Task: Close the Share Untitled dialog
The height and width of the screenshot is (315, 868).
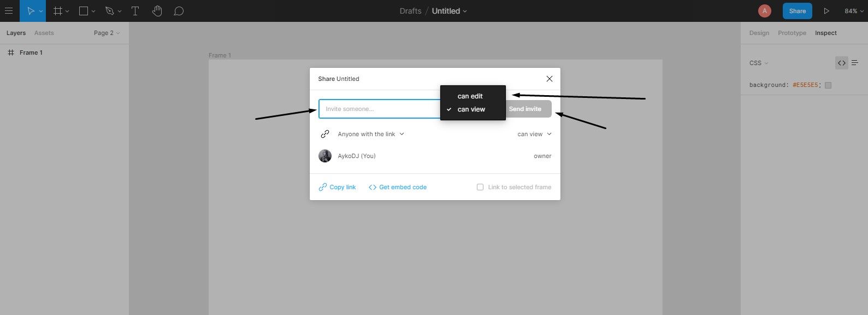Action: 550,79
